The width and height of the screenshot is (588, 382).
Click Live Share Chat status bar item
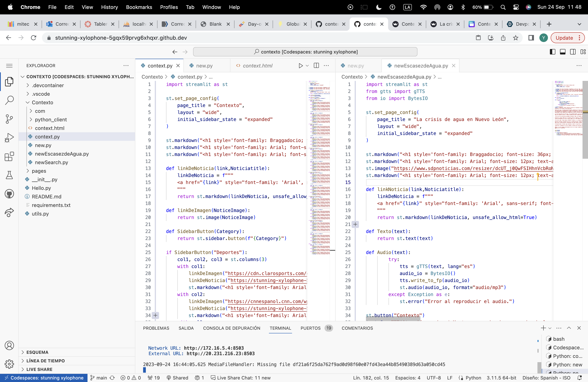[241, 378]
